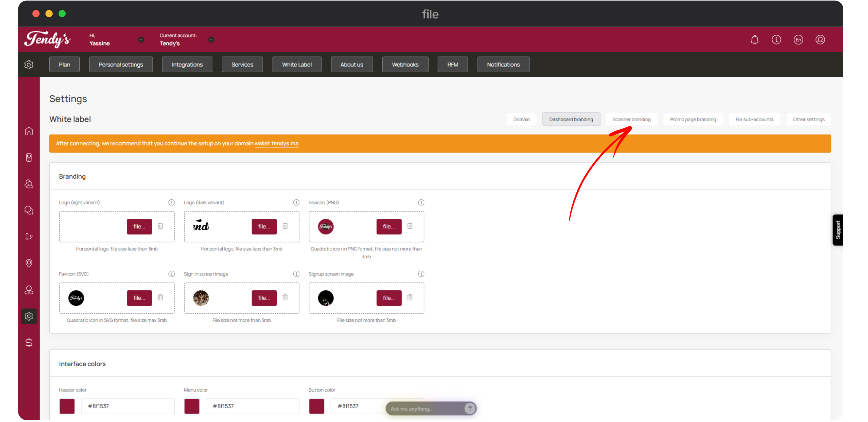Open the Webhooks settings menu
The height and width of the screenshot is (422, 868).
[405, 64]
